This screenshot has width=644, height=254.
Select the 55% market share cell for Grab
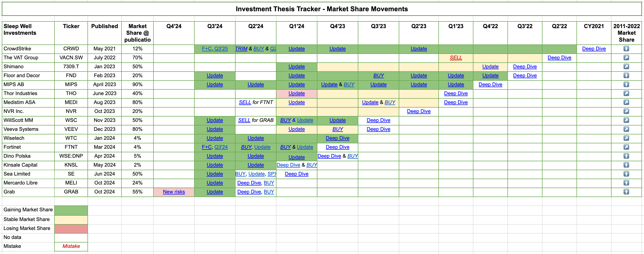(x=137, y=192)
